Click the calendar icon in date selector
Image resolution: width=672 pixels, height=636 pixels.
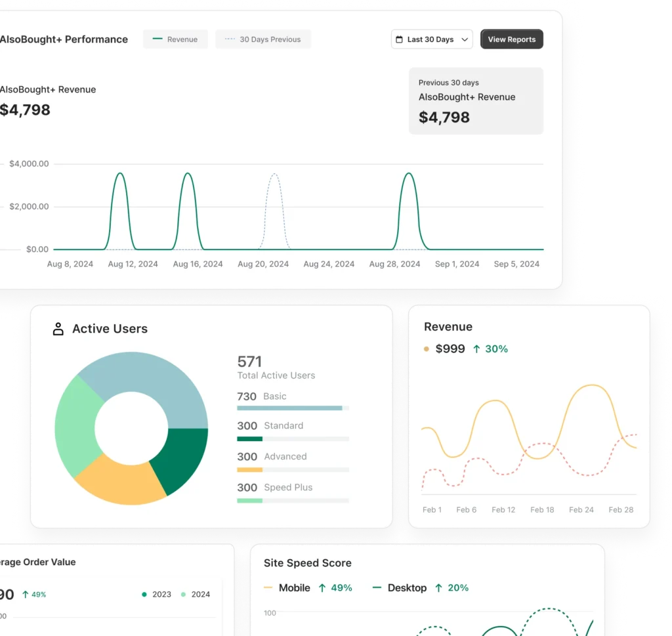399,39
